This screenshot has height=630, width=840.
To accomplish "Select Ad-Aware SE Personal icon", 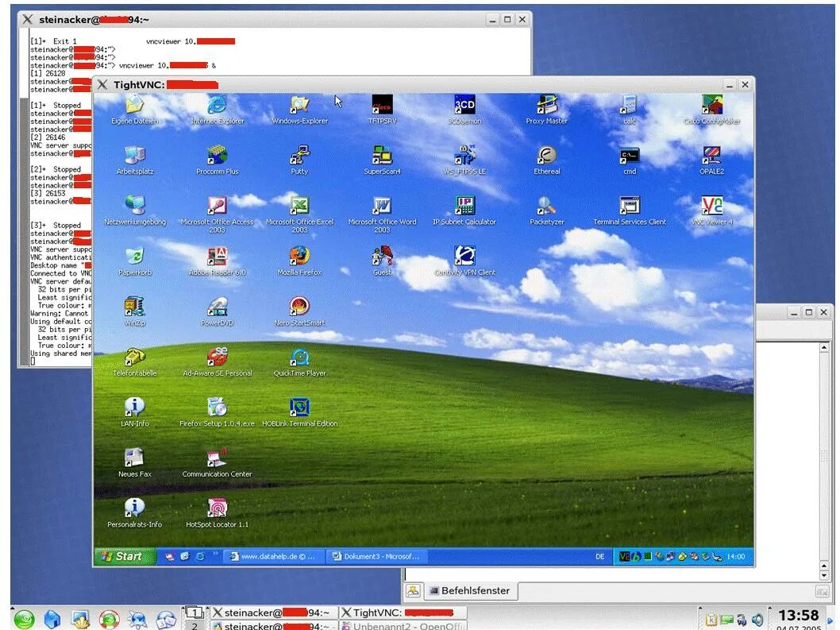I will [217, 357].
